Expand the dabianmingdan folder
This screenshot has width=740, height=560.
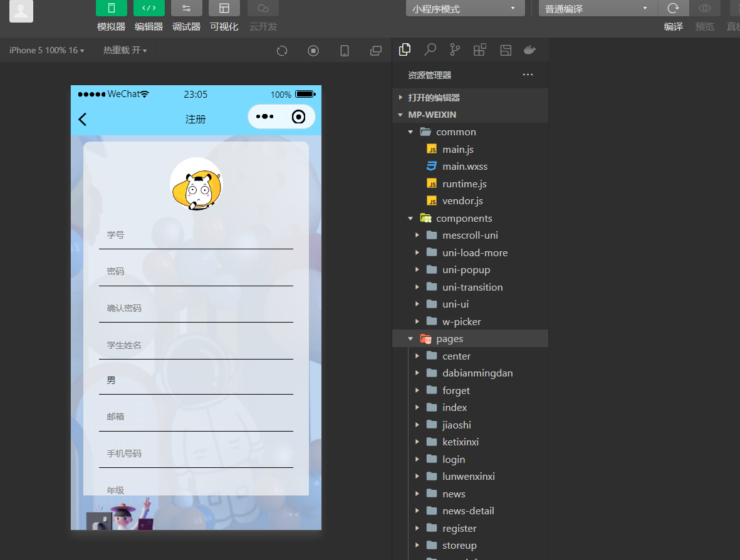pos(470,373)
